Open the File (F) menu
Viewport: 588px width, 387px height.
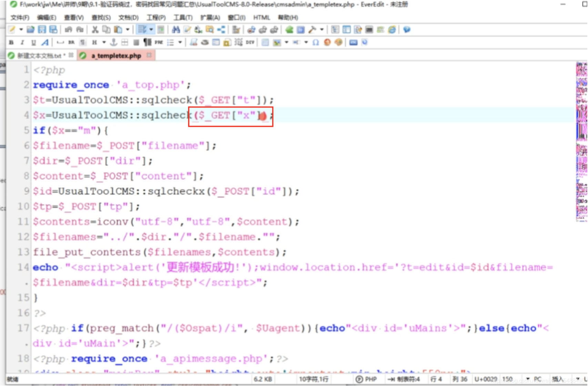coord(20,17)
